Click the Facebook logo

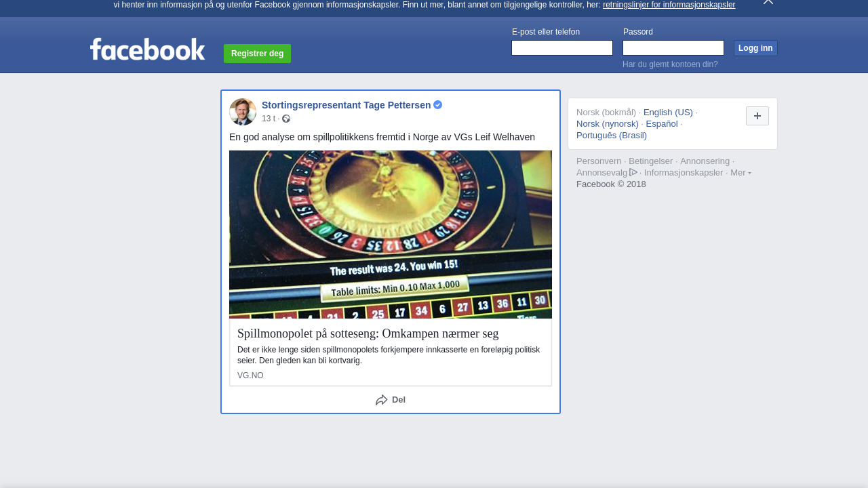[x=147, y=49]
